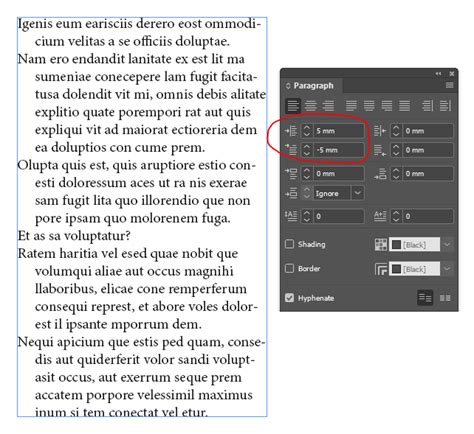This screenshot has width=474, height=434.
Task: Step the Right Indent value
Action: (396, 131)
